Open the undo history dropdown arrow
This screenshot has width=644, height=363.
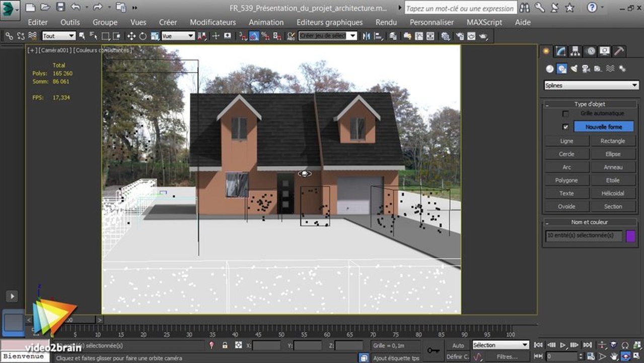tap(86, 8)
